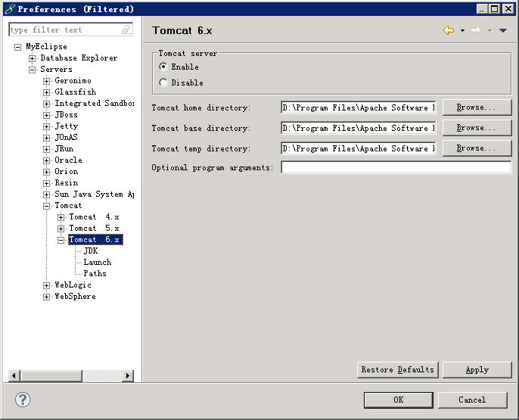Collapse the Tomcat parent node
Screen dimensions: 519x420
(x=47, y=206)
